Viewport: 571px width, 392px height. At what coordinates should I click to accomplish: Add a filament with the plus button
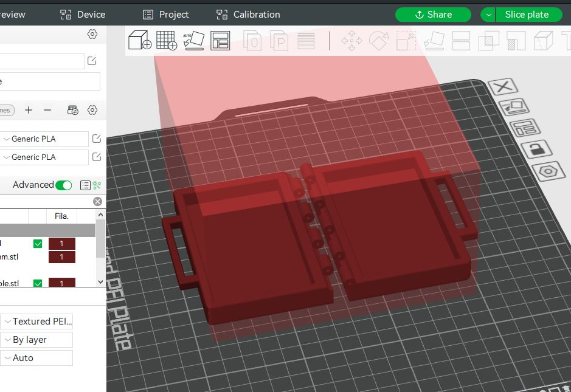click(x=29, y=110)
